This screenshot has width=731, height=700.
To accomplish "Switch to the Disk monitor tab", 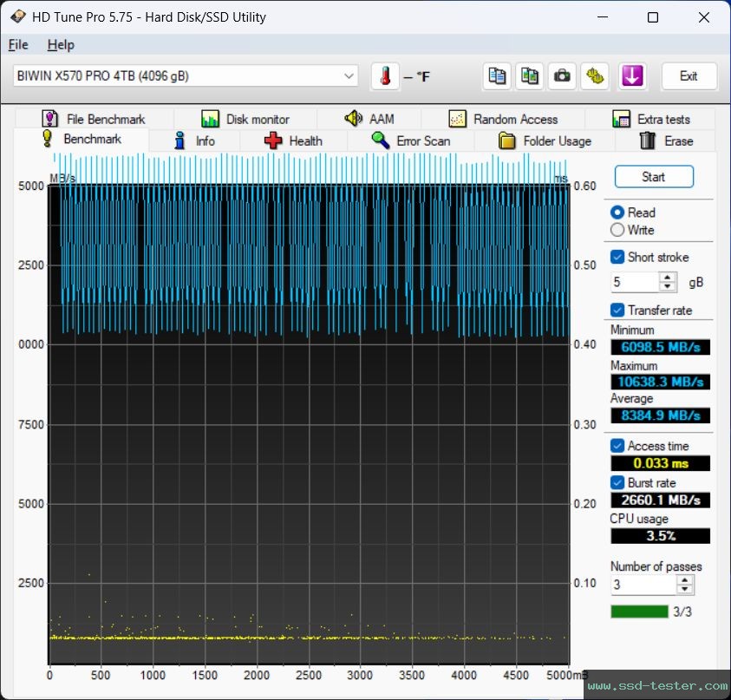I will 245,119.
